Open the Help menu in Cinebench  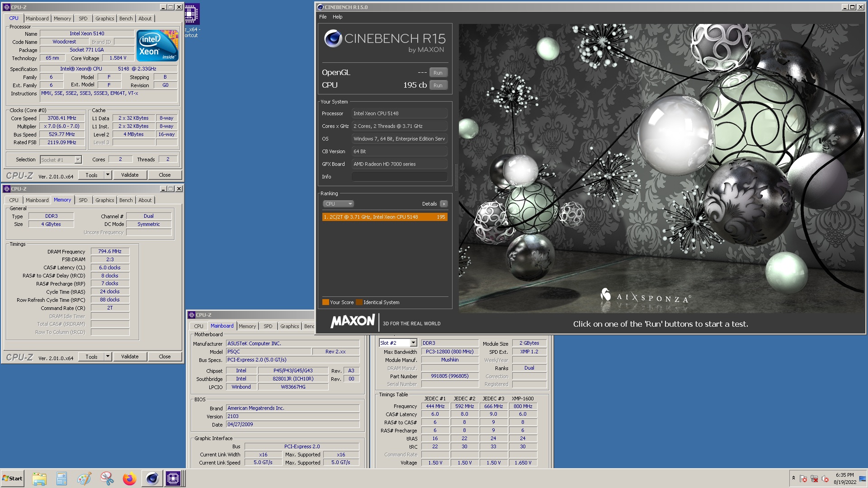338,17
